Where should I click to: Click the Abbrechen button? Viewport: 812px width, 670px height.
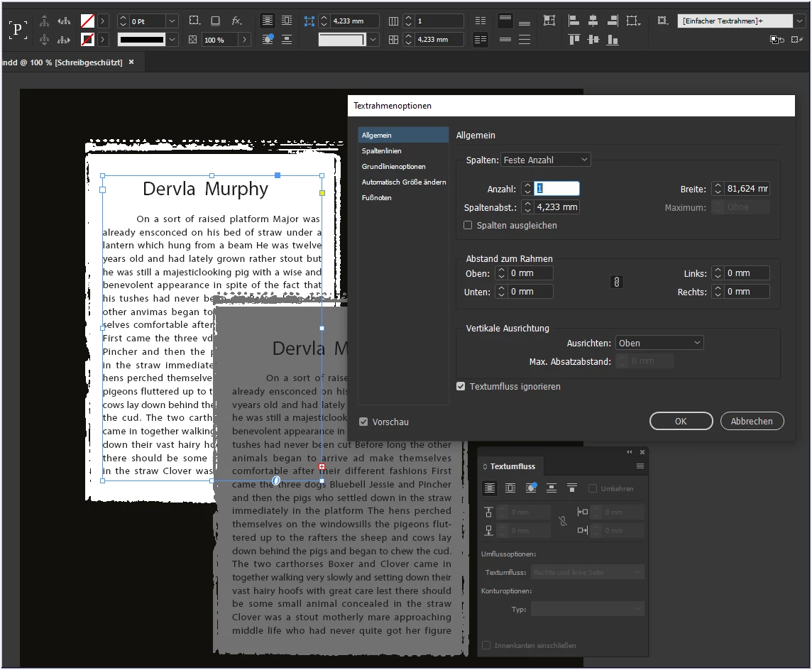(752, 421)
